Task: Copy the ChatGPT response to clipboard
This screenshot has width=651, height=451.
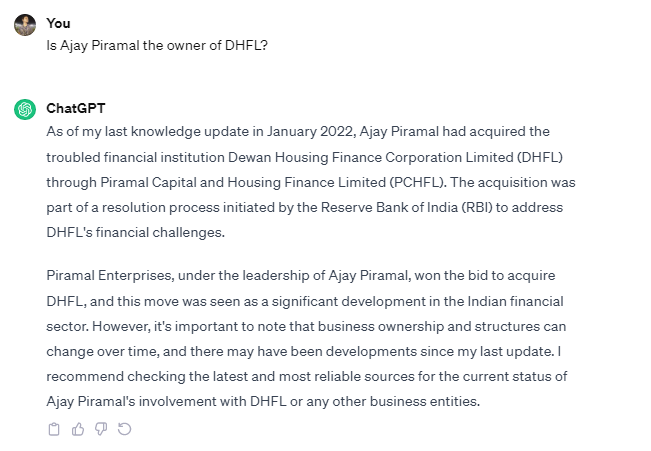Action: tap(54, 429)
